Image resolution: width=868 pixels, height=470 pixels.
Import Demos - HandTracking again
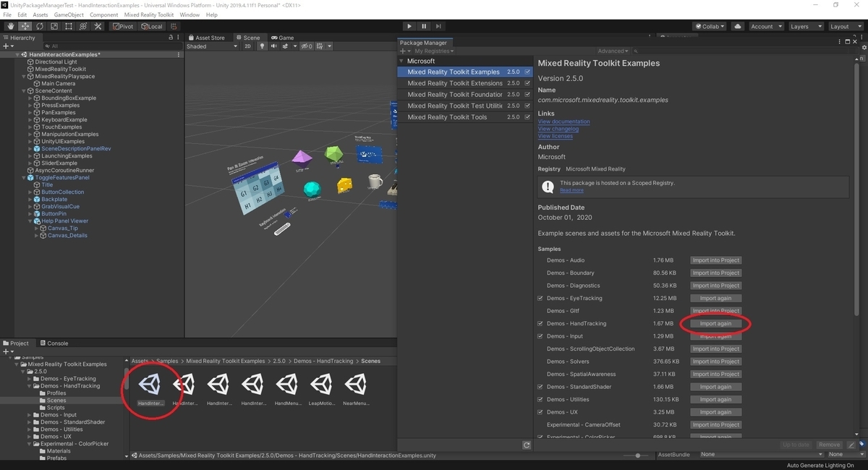pyautogui.click(x=715, y=324)
